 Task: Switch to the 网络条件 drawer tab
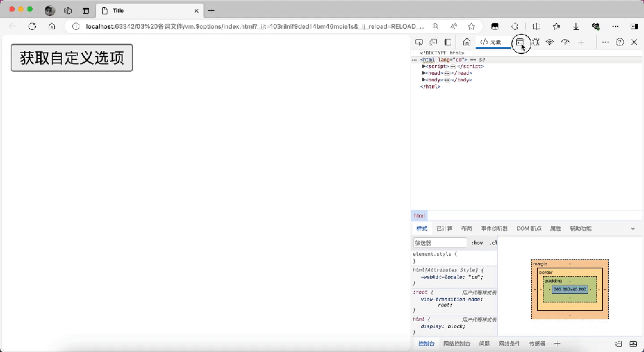[509, 344]
